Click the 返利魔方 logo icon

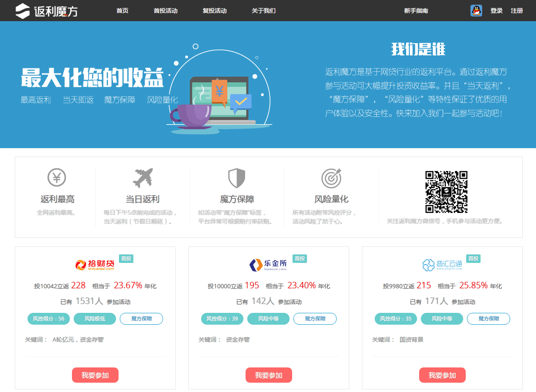coord(23,11)
